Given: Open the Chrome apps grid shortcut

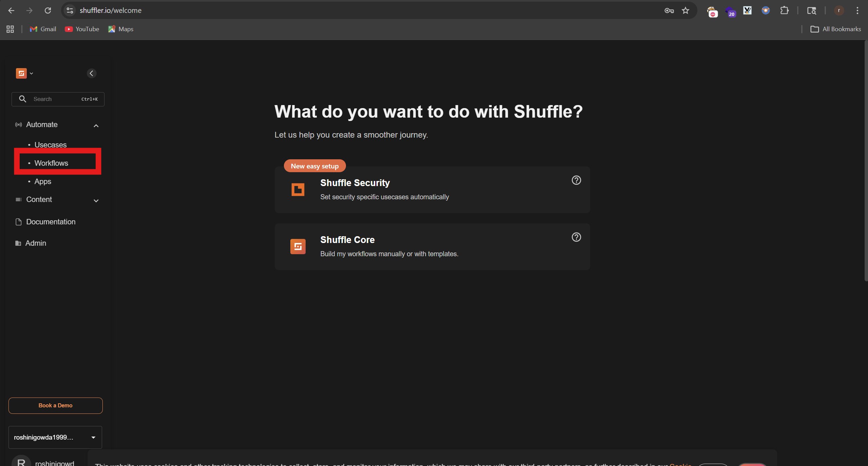Looking at the screenshot, I should click(10, 29).
